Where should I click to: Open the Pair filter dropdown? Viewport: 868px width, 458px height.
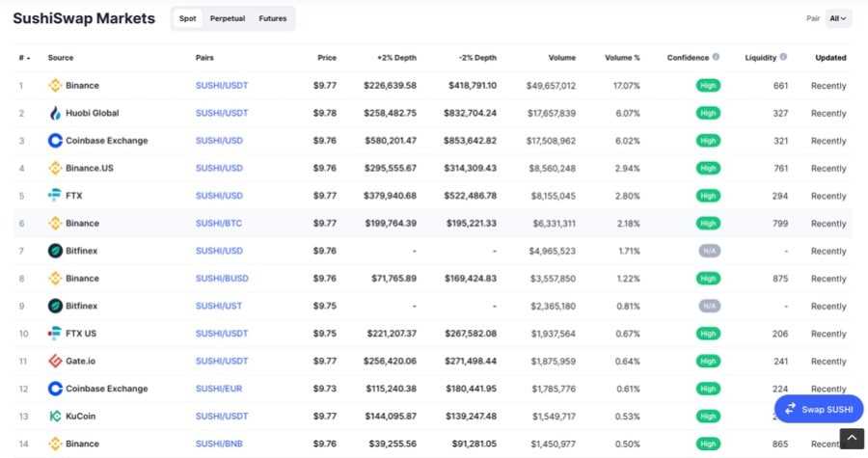point(838,18)
